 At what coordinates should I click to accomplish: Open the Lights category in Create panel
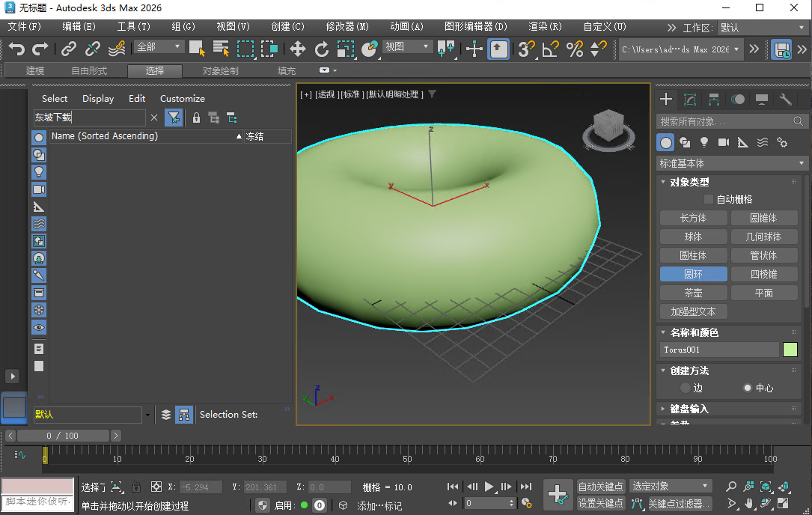tap(704, 142)
